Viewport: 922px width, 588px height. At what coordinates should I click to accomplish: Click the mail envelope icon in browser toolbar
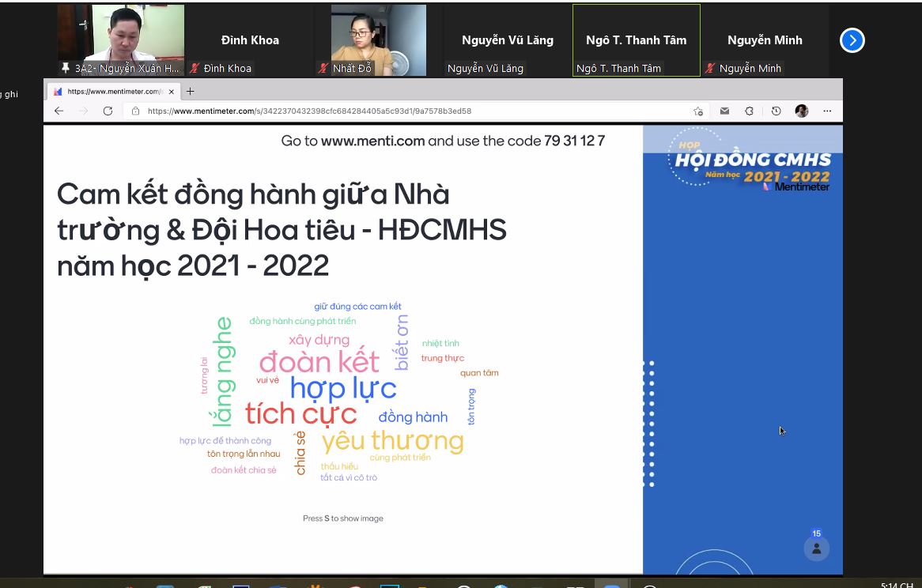click(x=724, y=111)
